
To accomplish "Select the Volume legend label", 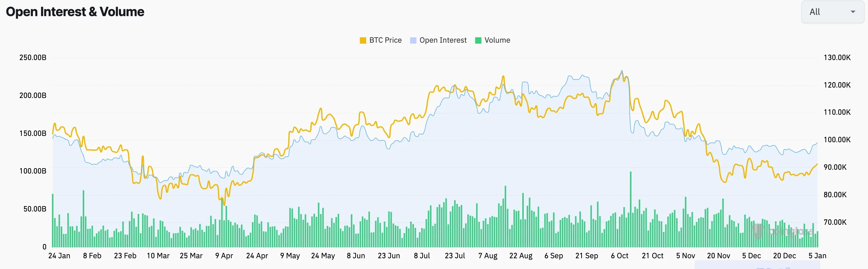I will (497, 40).
